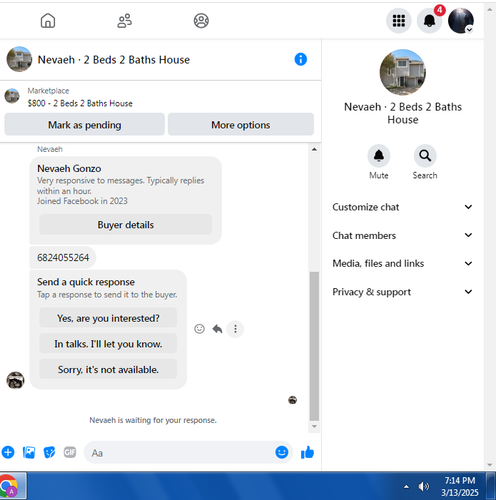Send 'Sorry, it's not available.' response
496x500 pixels.
click(108, 369)
